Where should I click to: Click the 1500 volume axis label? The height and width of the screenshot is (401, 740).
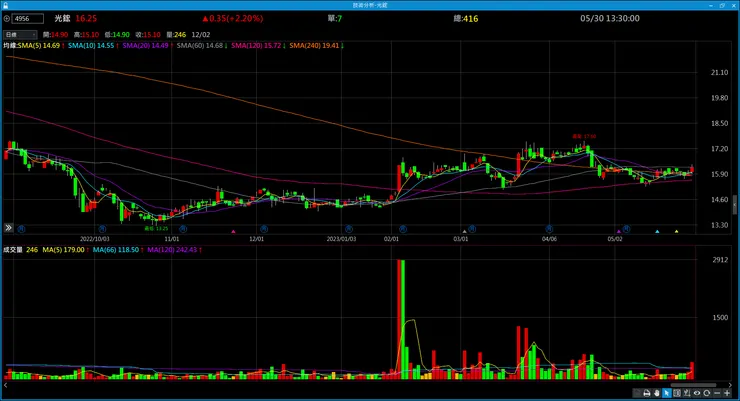pyautogui.click(x=720, y=317)
